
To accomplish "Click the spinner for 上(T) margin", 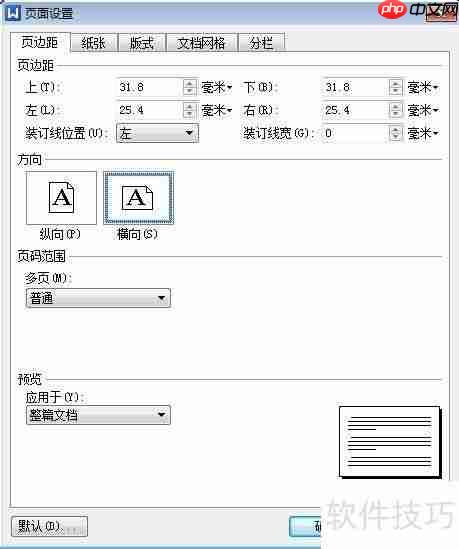I will [189, 87].
